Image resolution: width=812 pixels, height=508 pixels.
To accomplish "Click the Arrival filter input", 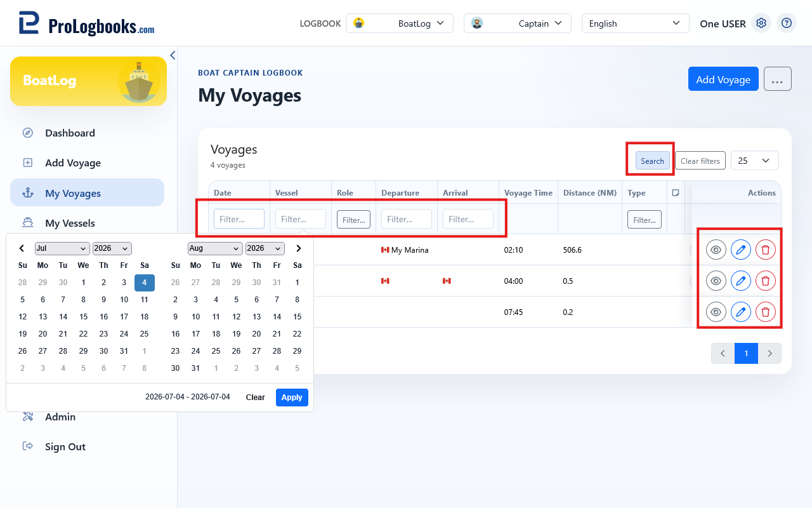I will pyautogui.click(x=468, y=219).
